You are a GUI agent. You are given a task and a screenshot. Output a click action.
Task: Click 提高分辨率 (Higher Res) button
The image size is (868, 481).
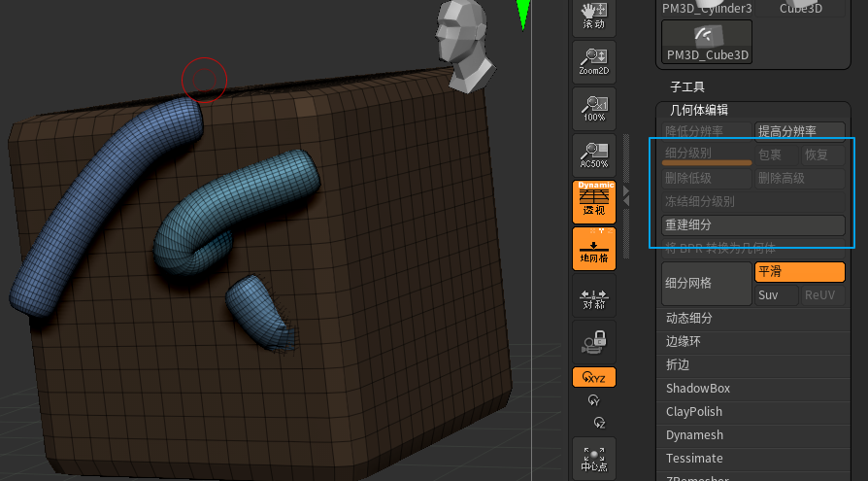point(800,131)
